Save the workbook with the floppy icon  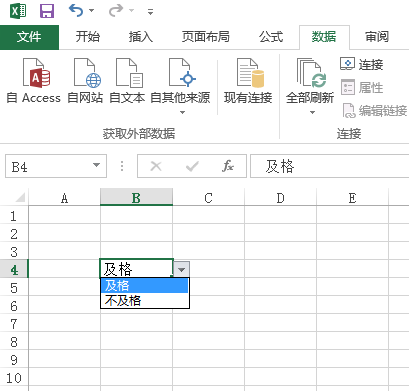(47, 11)
